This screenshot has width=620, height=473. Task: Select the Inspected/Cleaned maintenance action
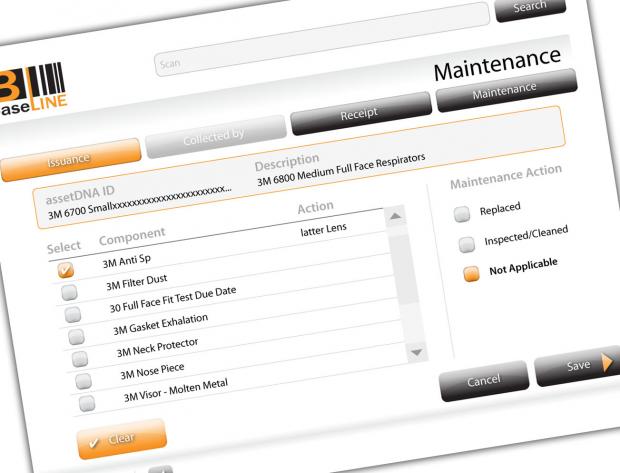click(x=467, y=244)
